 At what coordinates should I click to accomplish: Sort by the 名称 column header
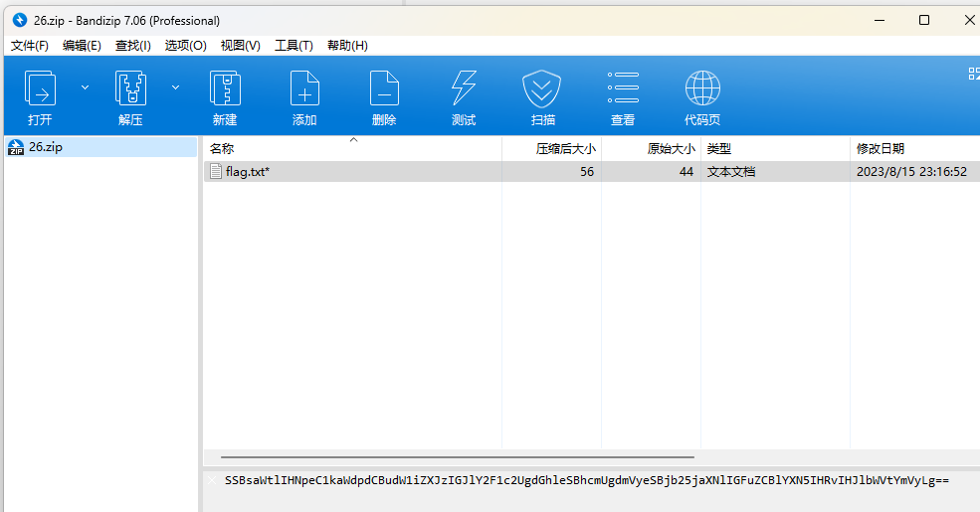coord(352,148)
